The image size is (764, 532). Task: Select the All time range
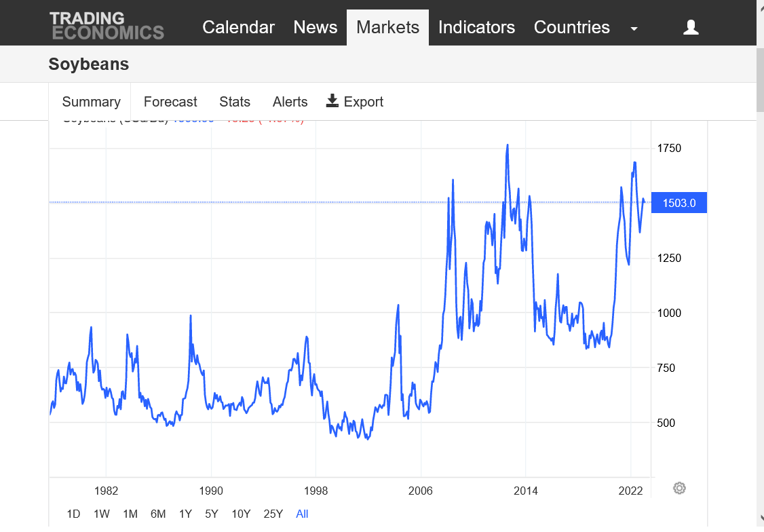click(x=302, y=514)
